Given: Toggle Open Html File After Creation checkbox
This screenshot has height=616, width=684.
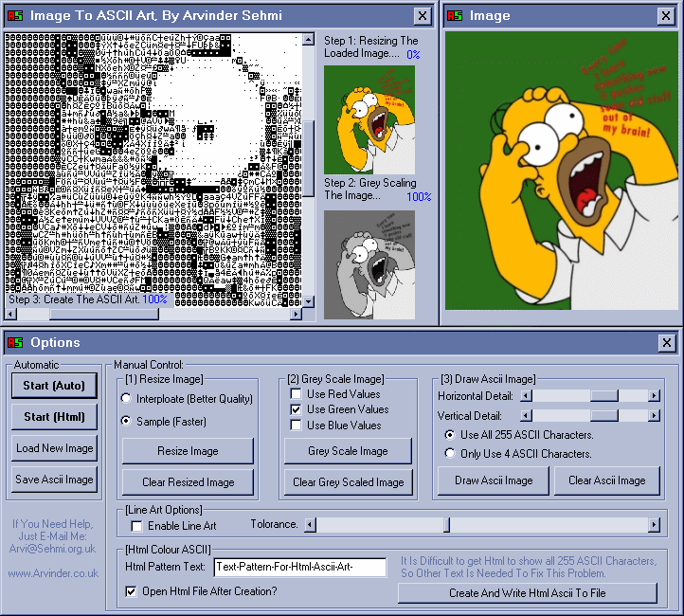Looking at the screenshot, I should [132, 591].
